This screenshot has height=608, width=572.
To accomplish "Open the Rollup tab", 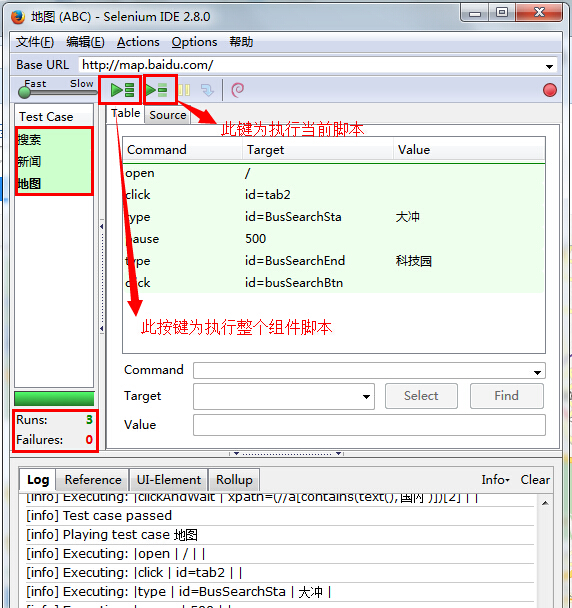I will pyautogui.click(x=234, y=480).
